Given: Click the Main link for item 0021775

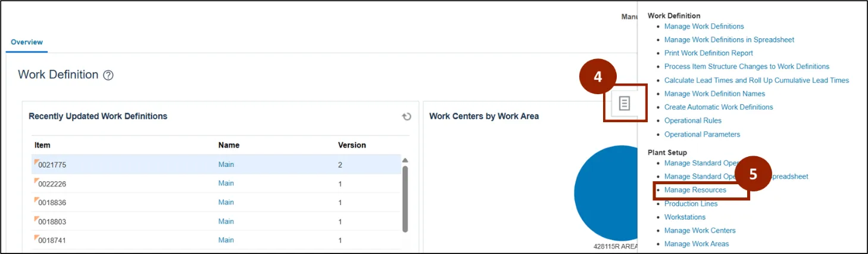Looking at the screenshot, I should point(226,165).
